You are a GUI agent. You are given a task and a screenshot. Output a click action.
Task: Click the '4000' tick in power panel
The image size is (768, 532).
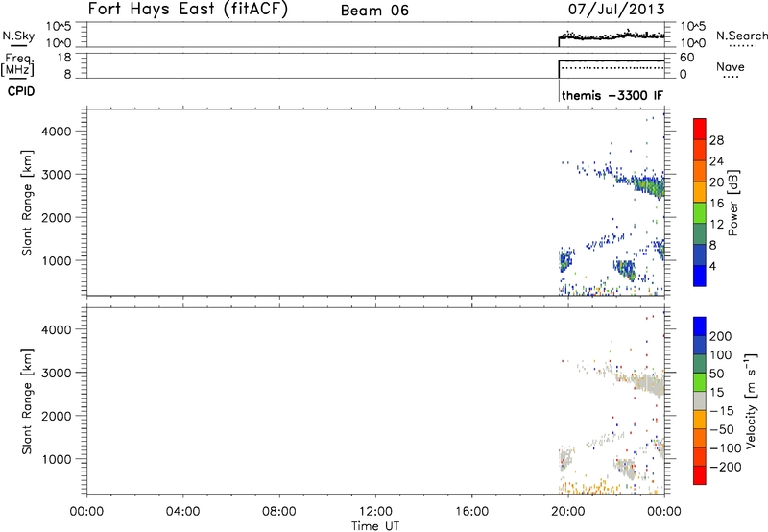[56, 132]
